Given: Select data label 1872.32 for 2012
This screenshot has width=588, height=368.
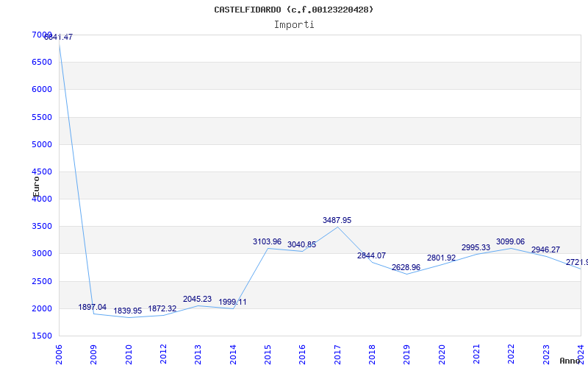Looking at the screenshot, I should click(162, 308).
